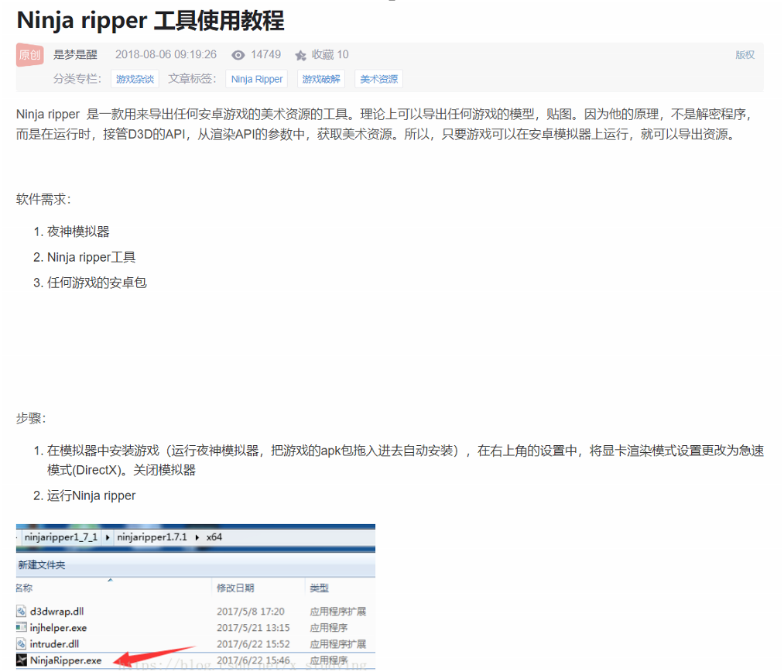Image resolution: width=784 pixels, height=672 pixels.
Task: Click the injhelper.exe file icon
Action: tap(21, 627)
